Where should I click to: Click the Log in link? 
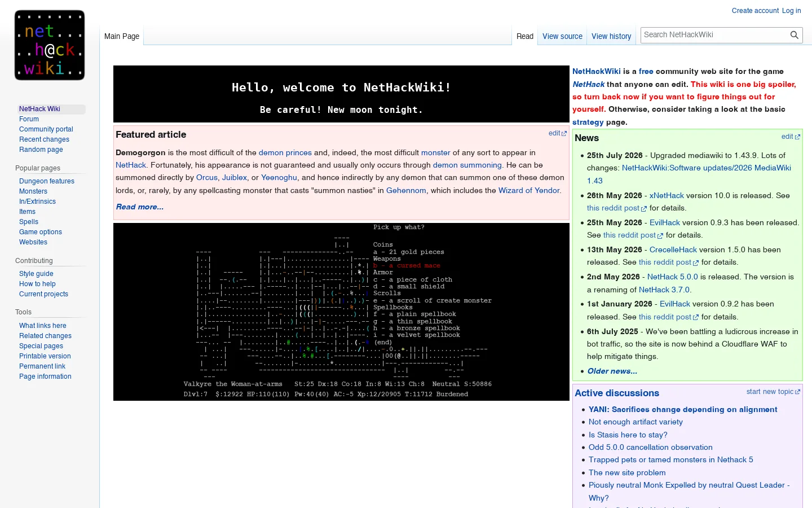click(791, 11)
